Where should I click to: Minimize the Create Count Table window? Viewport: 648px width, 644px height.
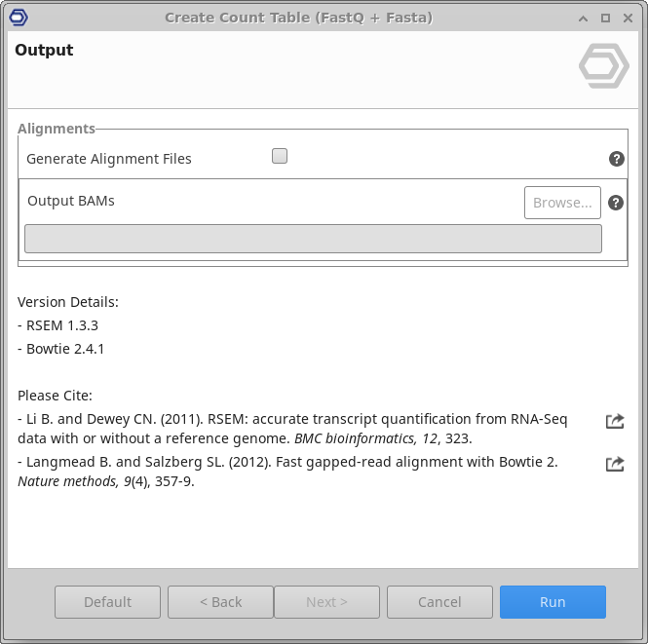584,19
